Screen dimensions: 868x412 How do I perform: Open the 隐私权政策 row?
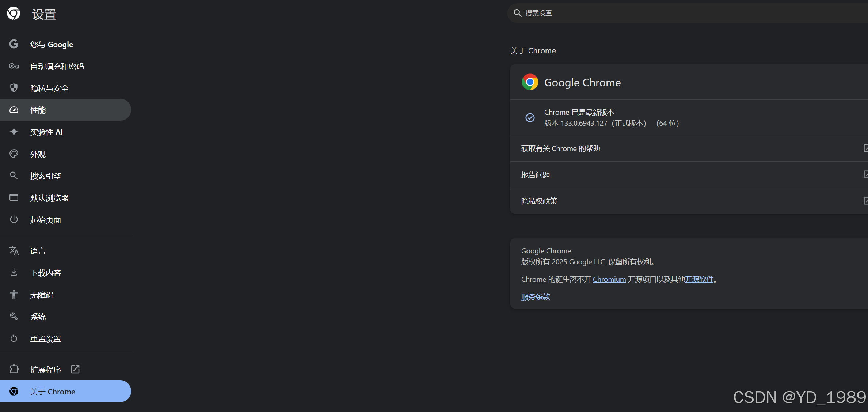pyautogui.click(x=689, y=201)
